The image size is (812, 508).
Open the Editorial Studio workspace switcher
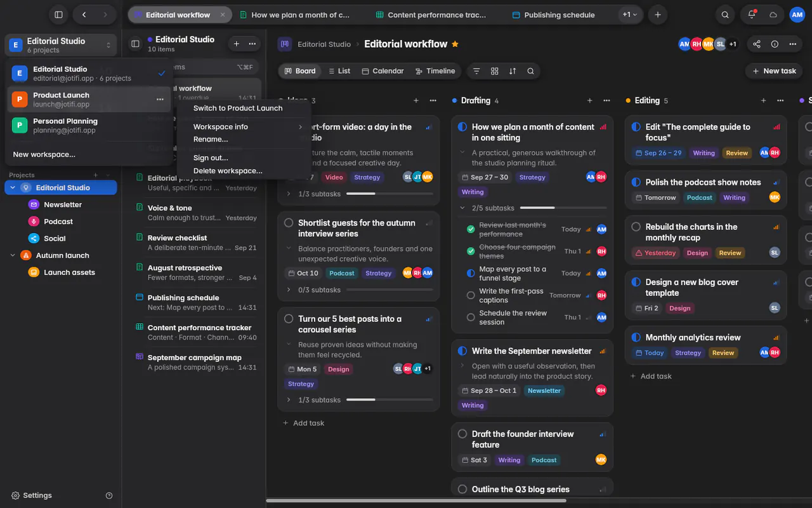pos(61,45)
